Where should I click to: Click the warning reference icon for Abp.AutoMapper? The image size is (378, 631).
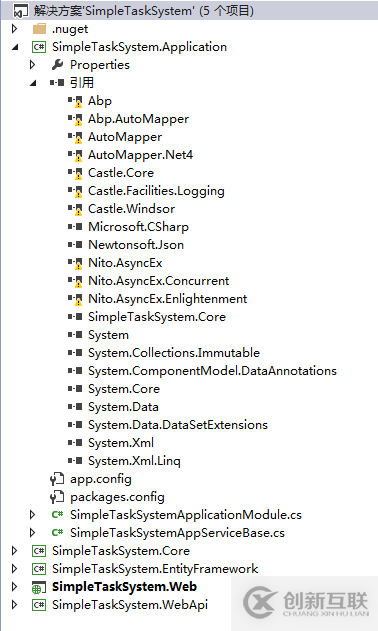tap(75, 119)
